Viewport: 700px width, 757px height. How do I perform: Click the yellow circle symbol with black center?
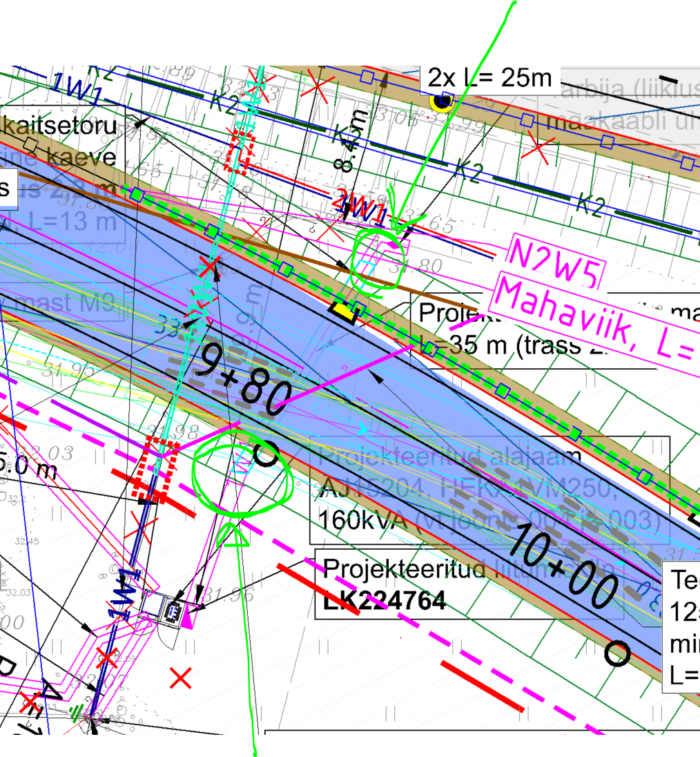pyautogui.click(x=440, y=102)
